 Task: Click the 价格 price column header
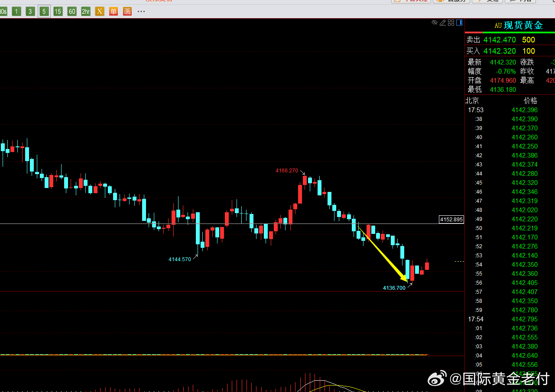click(531, 100)
